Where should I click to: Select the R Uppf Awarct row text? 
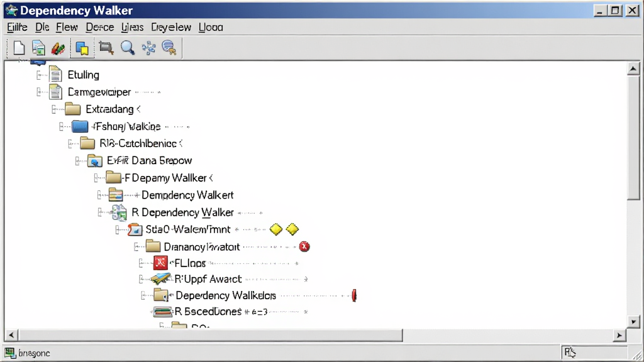tap(208, 279)
